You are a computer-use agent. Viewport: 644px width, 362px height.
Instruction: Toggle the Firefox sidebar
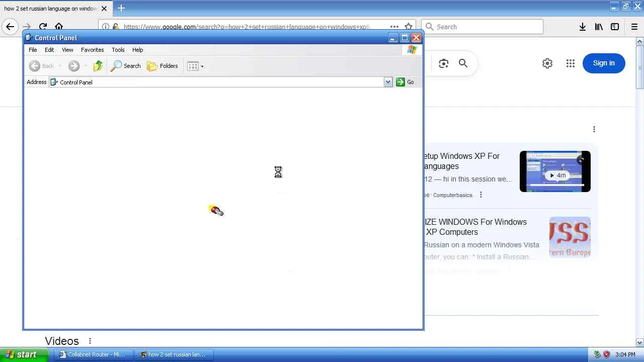(x=615, y=27)
